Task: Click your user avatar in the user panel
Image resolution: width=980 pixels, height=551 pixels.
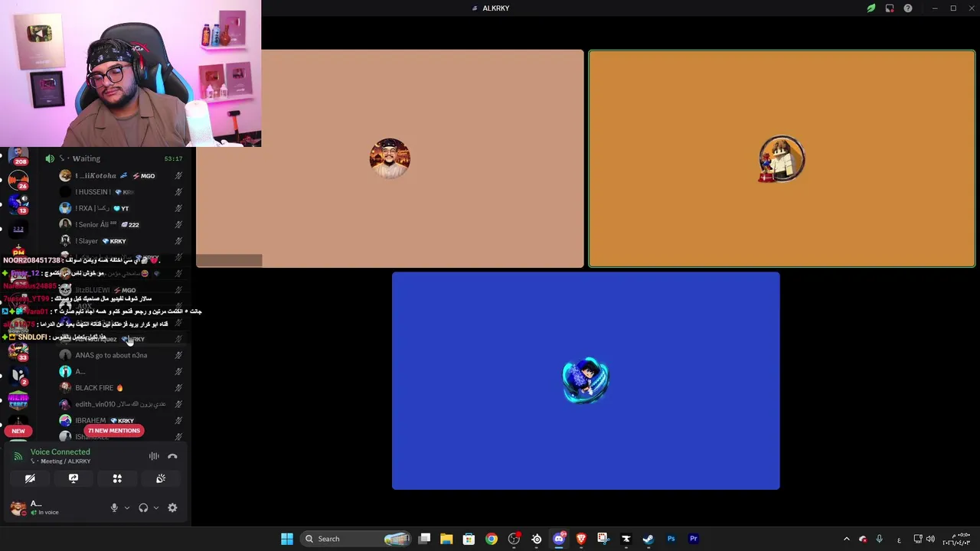Action: pos(17,507)
